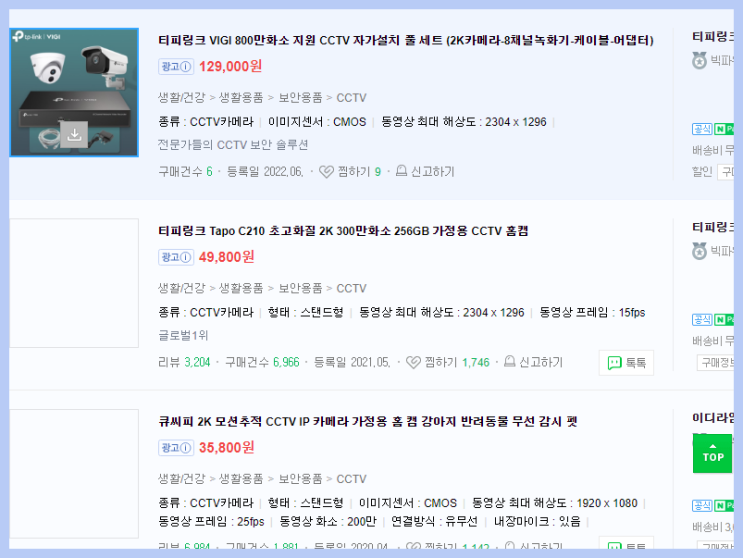
Task: Open 보안용품 category in VIGI row breadcrumb
Action: (300, 98)
